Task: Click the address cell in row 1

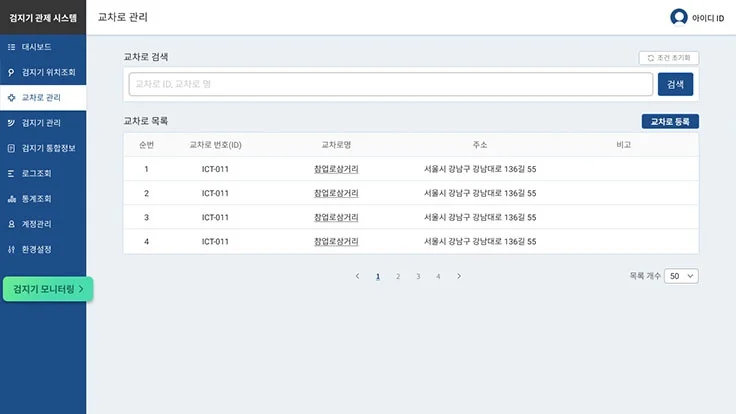Action: (480, 169)
